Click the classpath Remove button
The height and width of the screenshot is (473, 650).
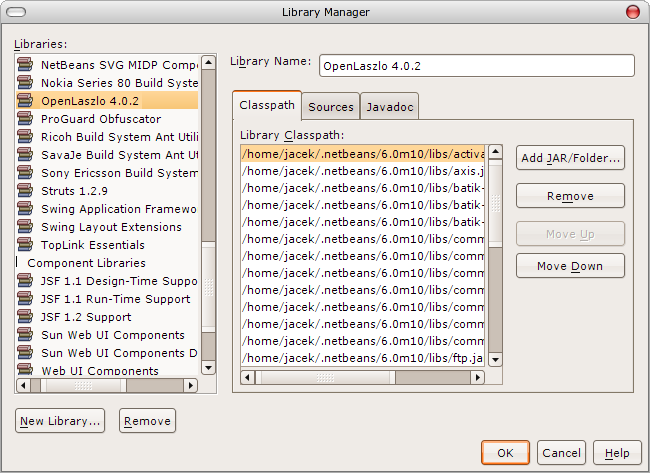(x=570, y=196)
